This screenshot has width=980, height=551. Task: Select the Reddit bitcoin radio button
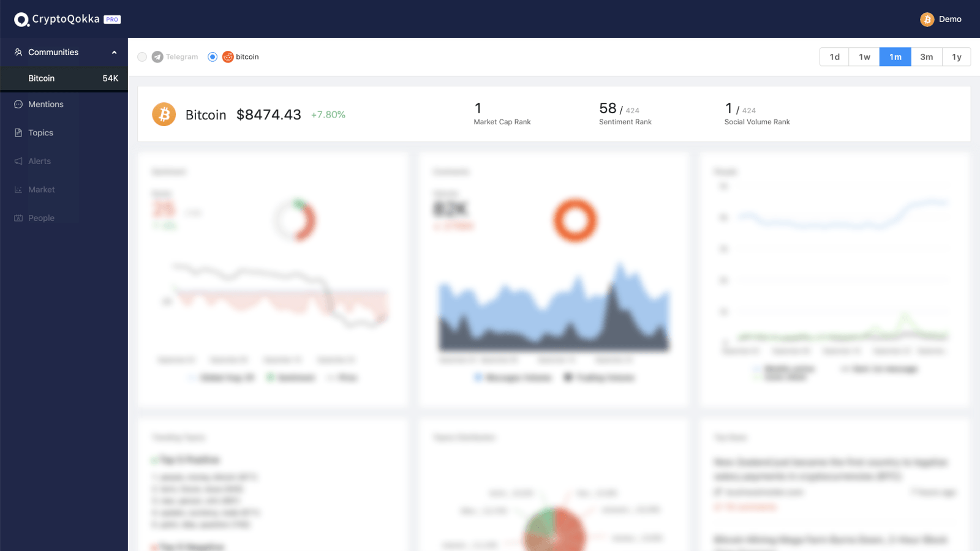[x=213, y=57]
